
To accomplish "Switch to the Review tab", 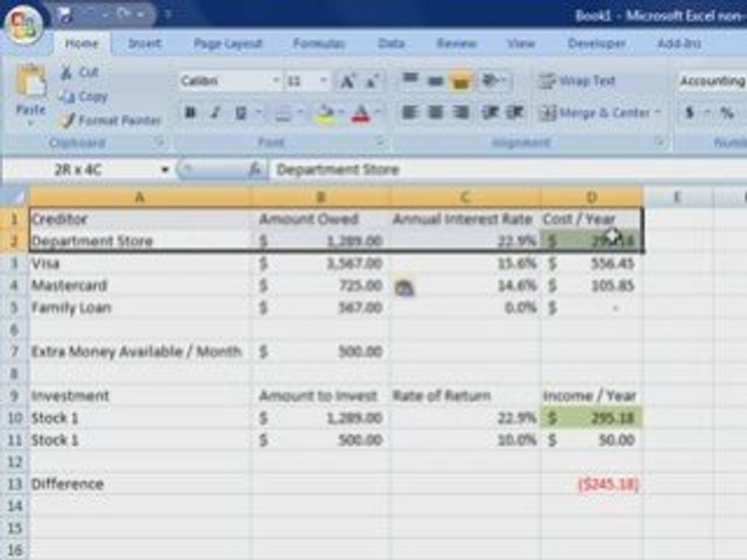I will pyautogui.click(x=457, y=44).
